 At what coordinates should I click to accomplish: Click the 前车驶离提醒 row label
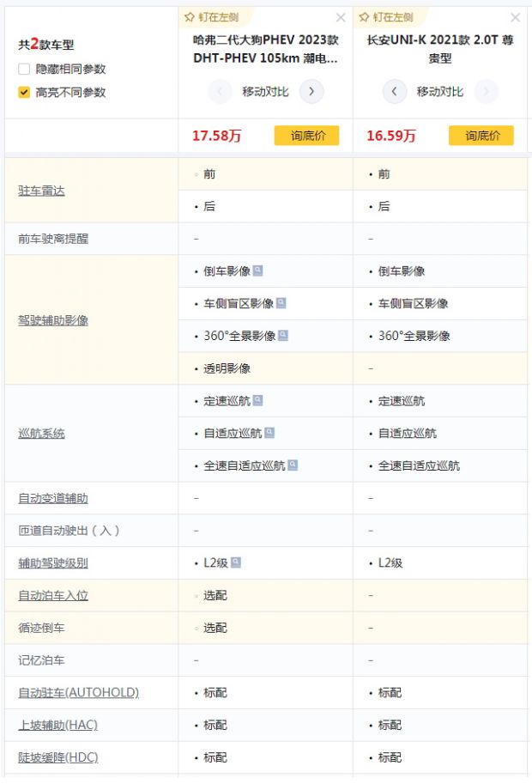click(x=53, y=239)
